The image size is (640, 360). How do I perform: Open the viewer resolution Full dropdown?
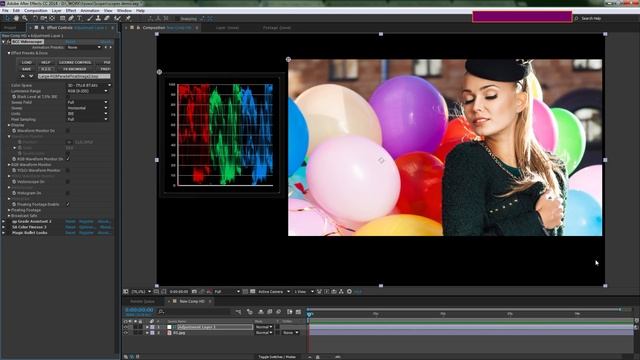[x=227, y=291]
